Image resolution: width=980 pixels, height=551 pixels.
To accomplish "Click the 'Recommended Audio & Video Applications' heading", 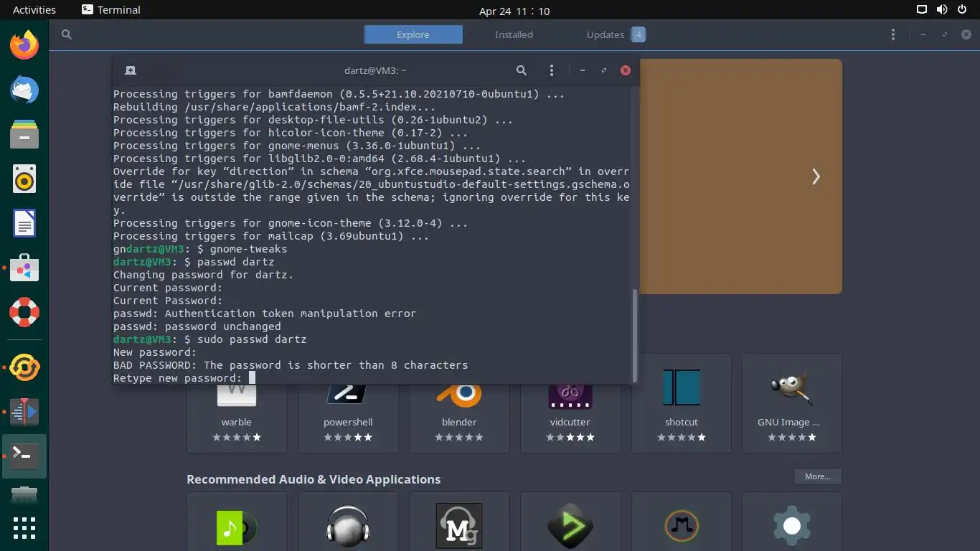I will (314, 479).
